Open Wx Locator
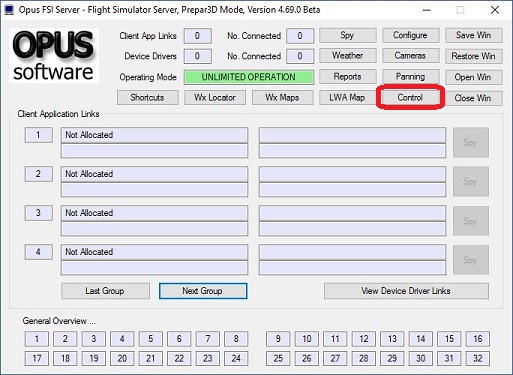The width and height of the screenshot is (513, 375). tap(215, 98)
